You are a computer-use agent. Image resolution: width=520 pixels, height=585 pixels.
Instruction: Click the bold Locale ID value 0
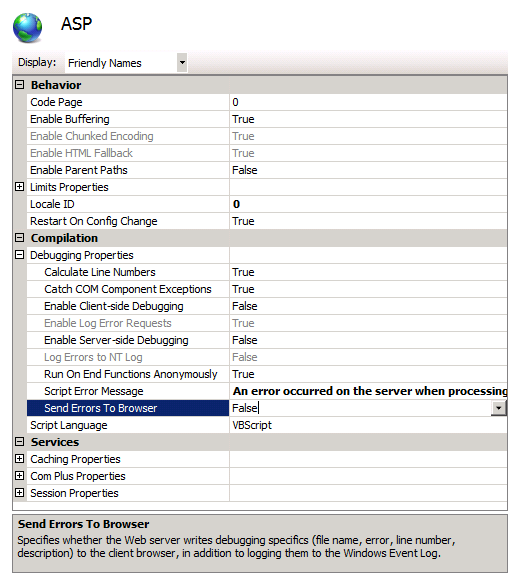(368, 204)
